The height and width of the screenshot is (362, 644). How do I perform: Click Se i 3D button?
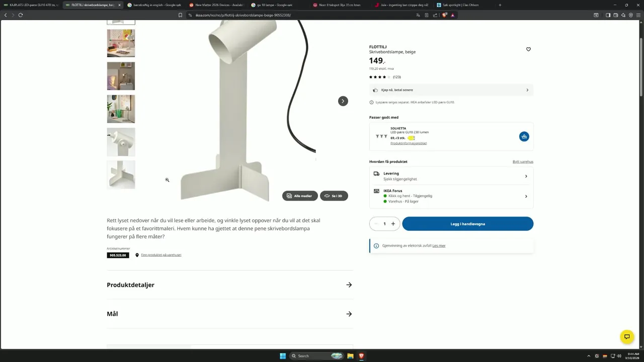click(334, 196)
